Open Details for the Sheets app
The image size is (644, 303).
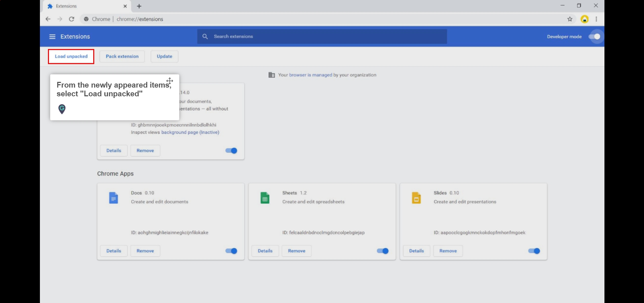point(265,251)
